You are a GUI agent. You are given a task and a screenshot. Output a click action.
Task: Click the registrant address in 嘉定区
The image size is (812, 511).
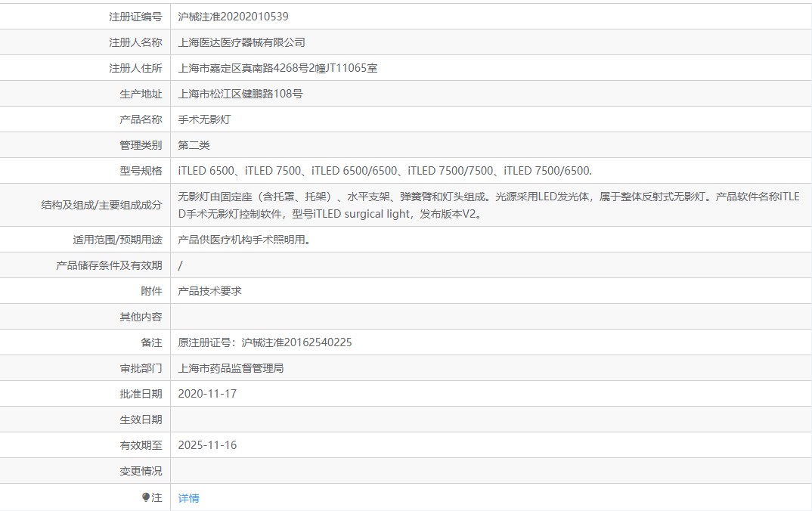pyautogui.click(x=277, y=68)
